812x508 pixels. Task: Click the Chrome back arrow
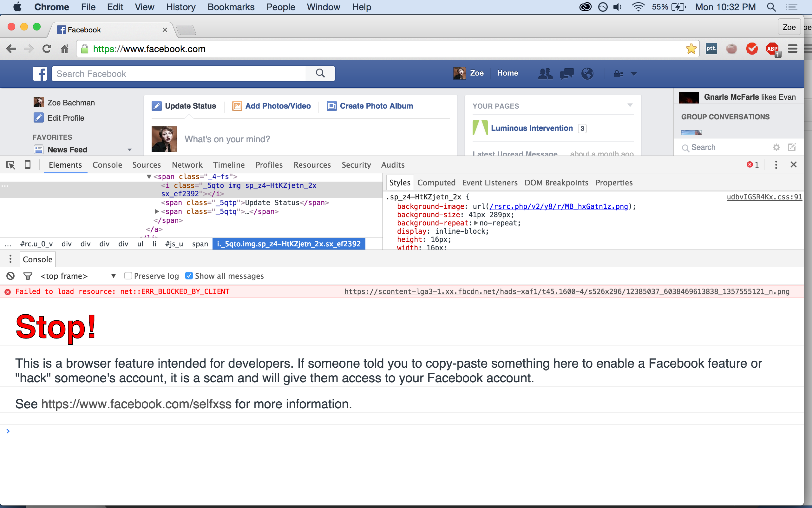11,49
